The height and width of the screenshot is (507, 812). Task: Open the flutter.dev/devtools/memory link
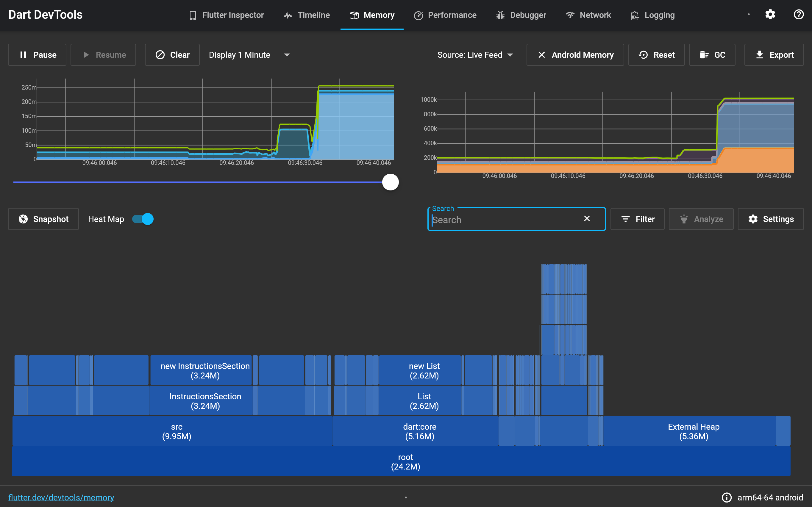(61, 497)
